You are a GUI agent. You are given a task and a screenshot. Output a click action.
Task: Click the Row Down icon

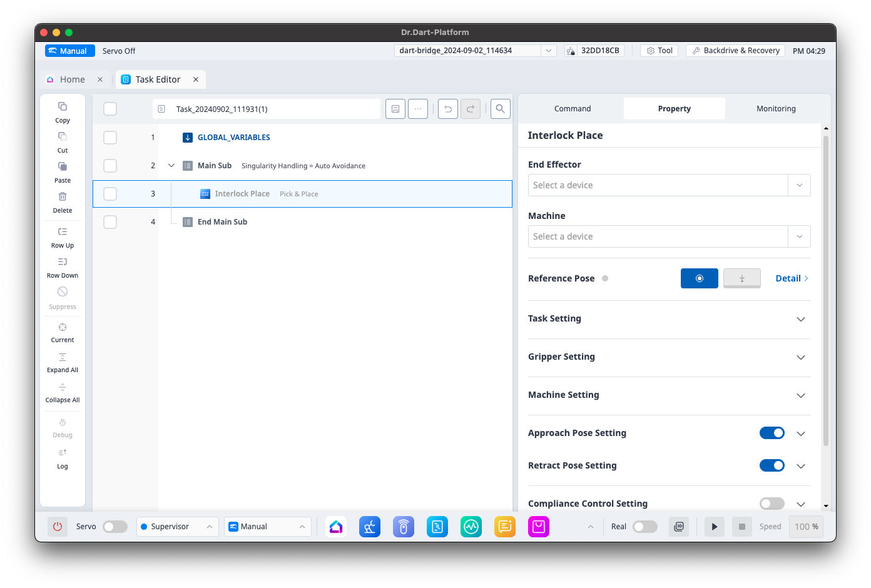click(63, 262)
